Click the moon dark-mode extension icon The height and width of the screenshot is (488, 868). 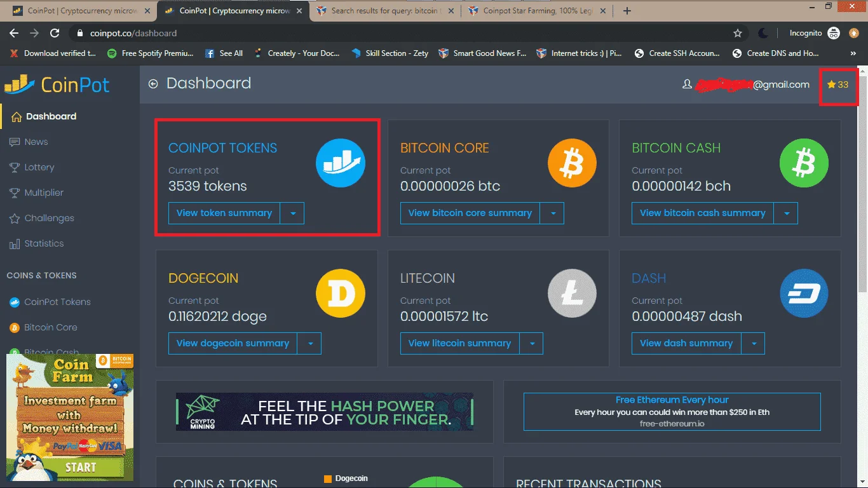pos(763,33)
